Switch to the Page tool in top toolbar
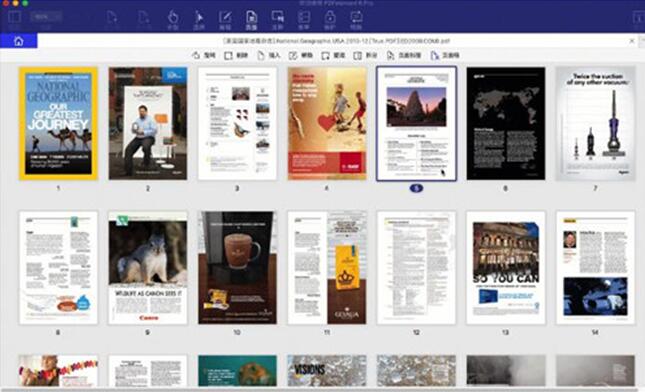 click(251, 20)
